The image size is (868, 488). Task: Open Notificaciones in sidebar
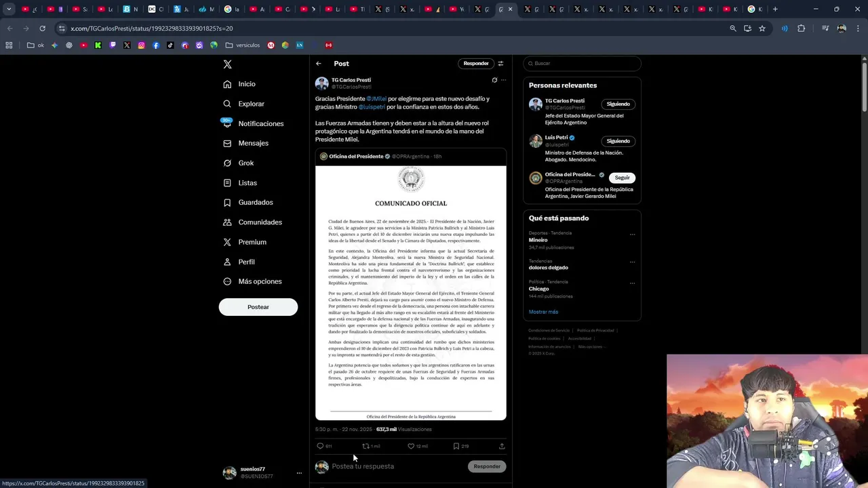(x=253, y=123)
